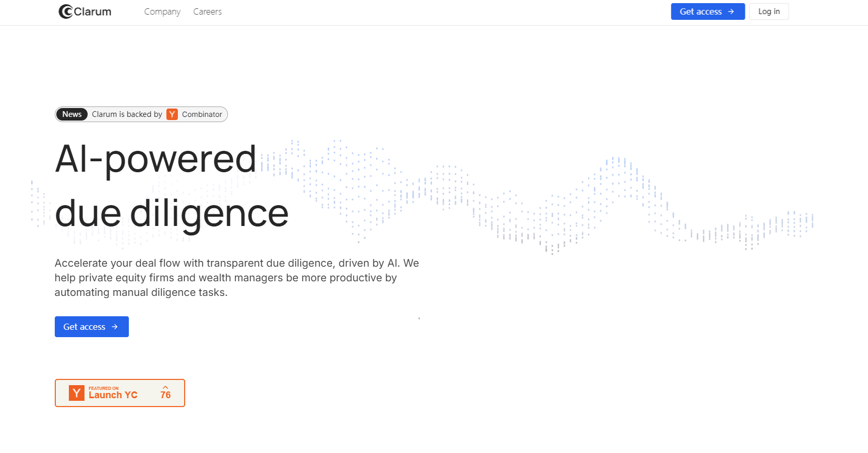This screenshot has height=453, width=868.
Task: Click the upvote chevron above 76
Action: click(165, 387)
